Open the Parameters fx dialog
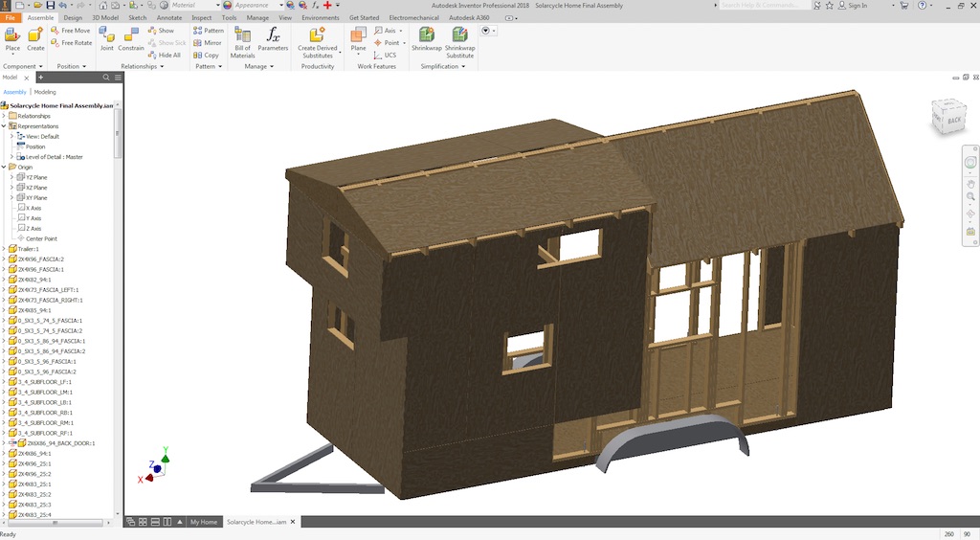 click(273, 38)
